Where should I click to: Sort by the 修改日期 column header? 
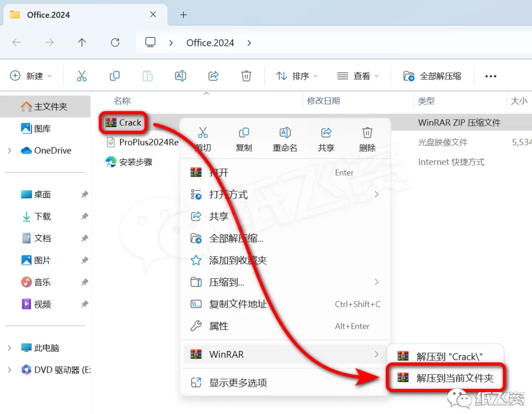click(x=323, y=101)
